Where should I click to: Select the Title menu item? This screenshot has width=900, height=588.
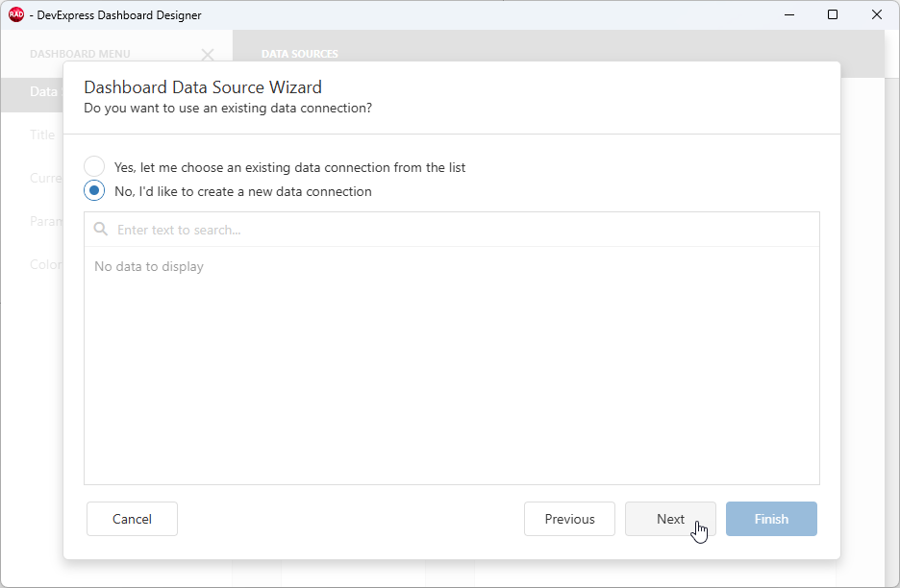(x=42, y=135)
